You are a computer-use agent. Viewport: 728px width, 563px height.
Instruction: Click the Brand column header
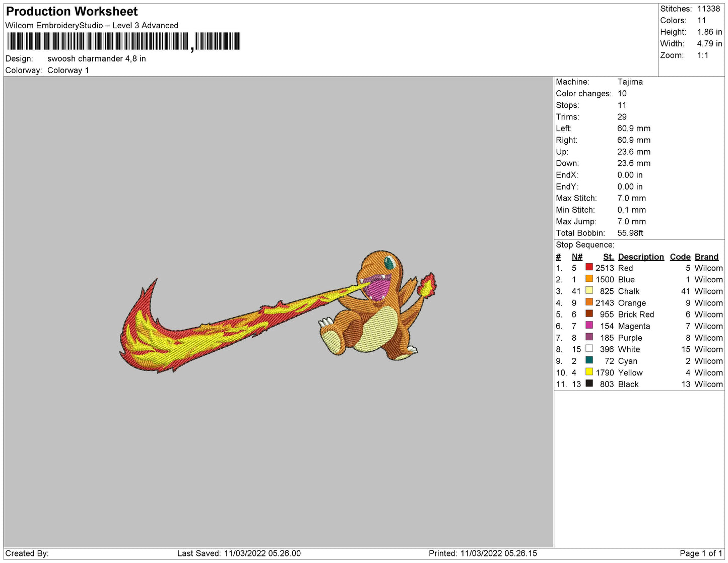coord(706,257)
